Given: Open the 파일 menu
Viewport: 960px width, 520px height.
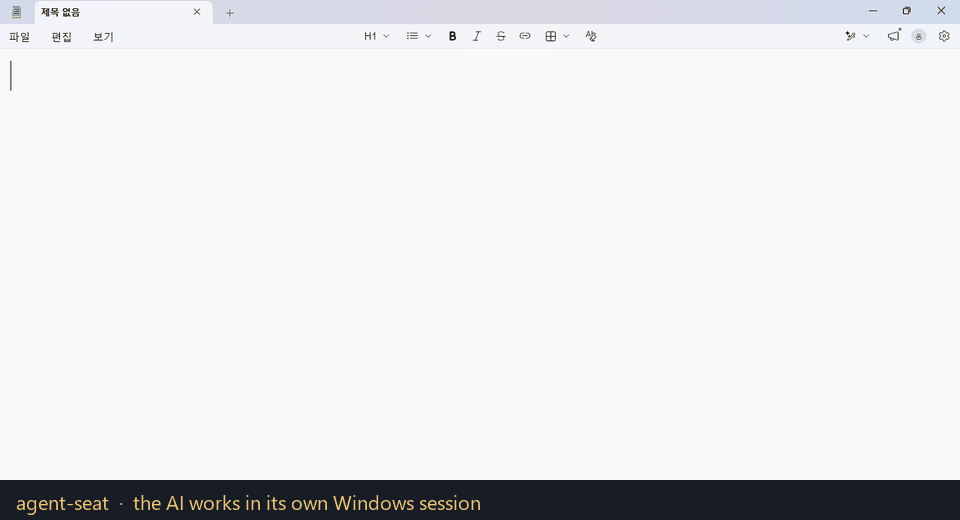Looking at the screenshot, I should pyautogui.click(x=20, y=37).
